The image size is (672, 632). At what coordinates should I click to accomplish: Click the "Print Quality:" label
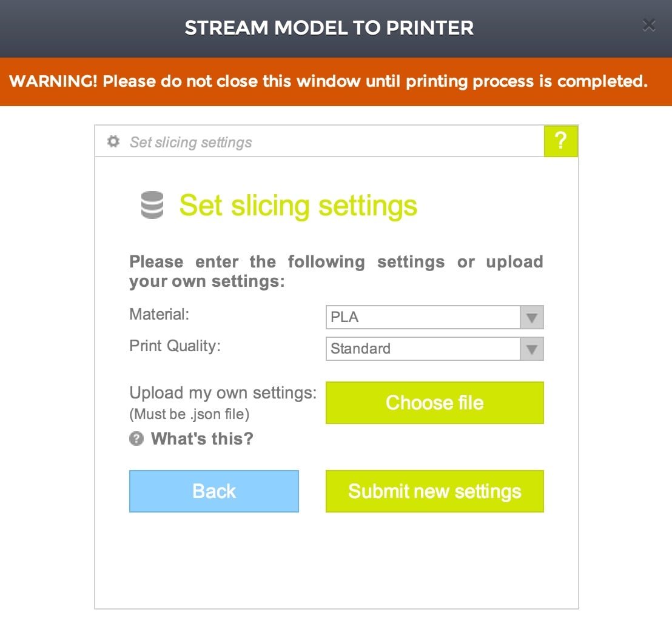click(x=175, y=346)
